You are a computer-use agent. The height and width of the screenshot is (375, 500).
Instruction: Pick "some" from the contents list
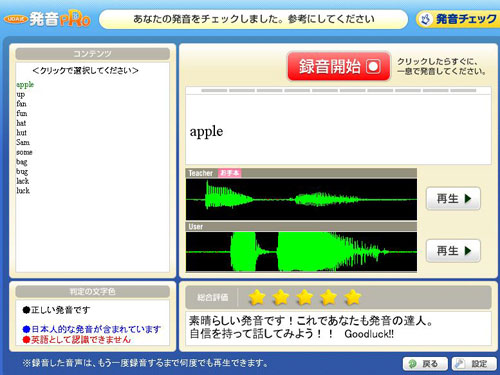(24, 152)
